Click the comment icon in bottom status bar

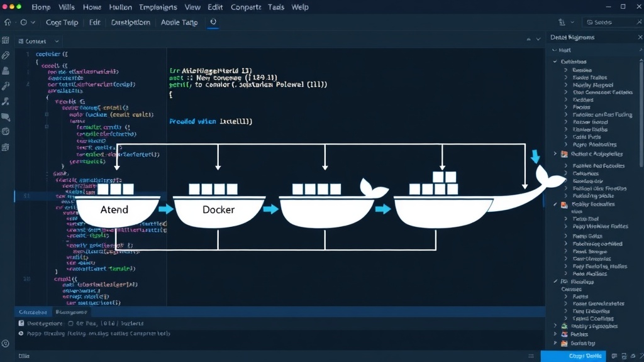[614, 356]
